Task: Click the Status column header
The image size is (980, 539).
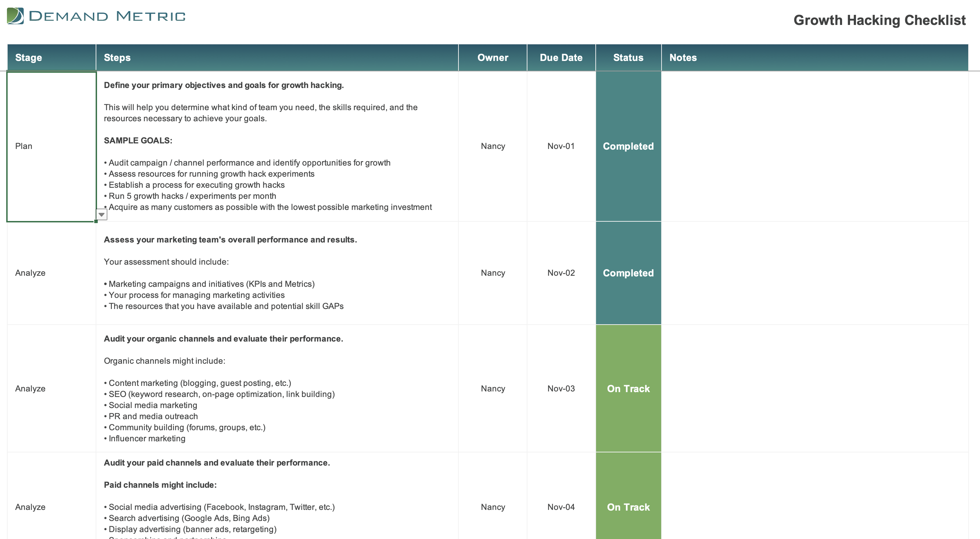Action: [x=629, y=58]
